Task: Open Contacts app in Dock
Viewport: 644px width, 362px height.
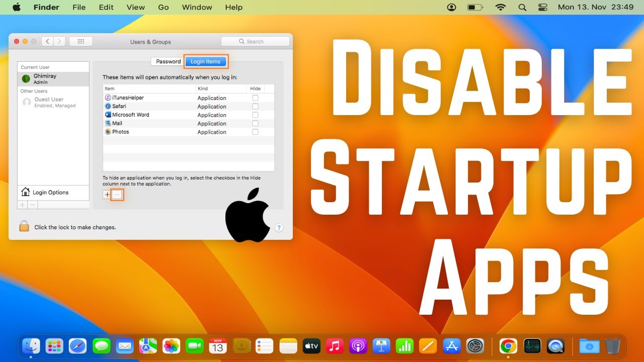Action: click(242, 346)
